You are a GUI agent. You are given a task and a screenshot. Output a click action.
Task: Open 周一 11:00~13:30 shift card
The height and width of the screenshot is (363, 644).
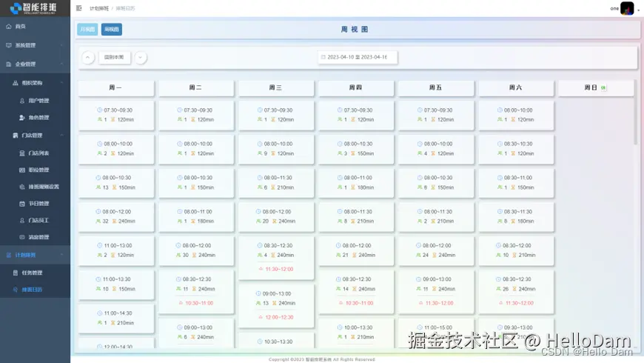pos(116,284)
